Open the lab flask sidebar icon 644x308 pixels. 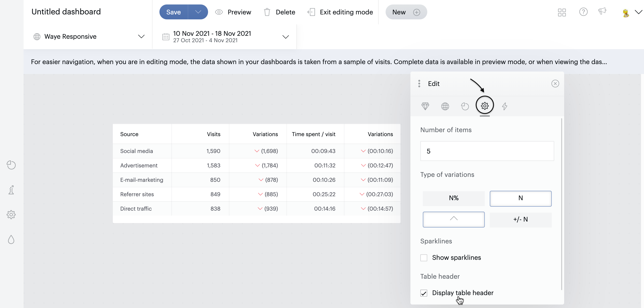(x=11, y=190)
